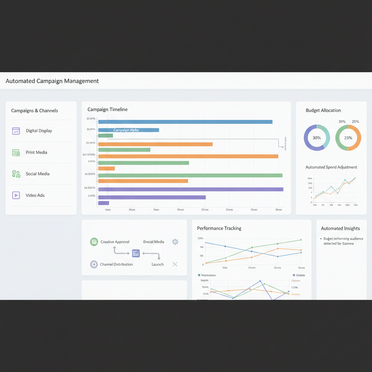
Task: Click the Automated Spend Adjustment line chart
Action: click(x=333, y=191)
